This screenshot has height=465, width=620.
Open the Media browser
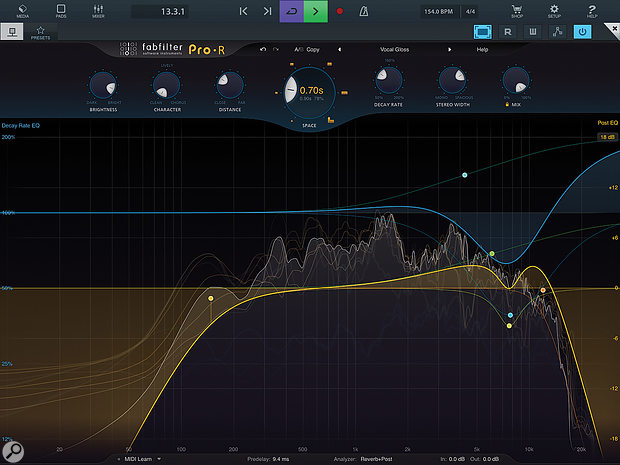[x=23, y=11]
